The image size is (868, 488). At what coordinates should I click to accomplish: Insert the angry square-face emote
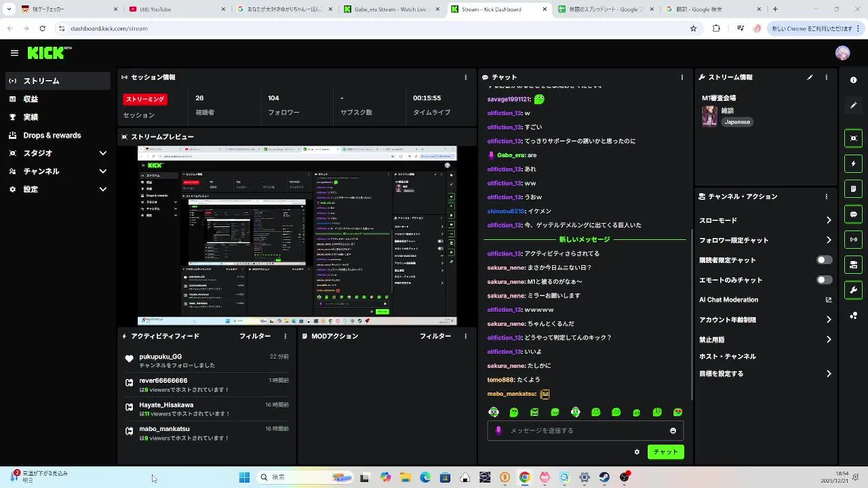pyautogui.click(x=534, y=412)
